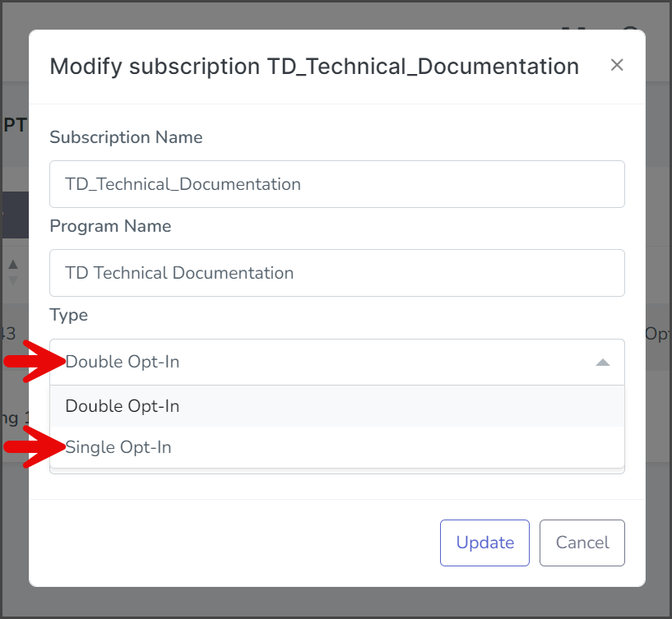Screen dimensions: 672x619
Task: Select Single Opt-In from the dropdown list
Action: pos(337,447)
